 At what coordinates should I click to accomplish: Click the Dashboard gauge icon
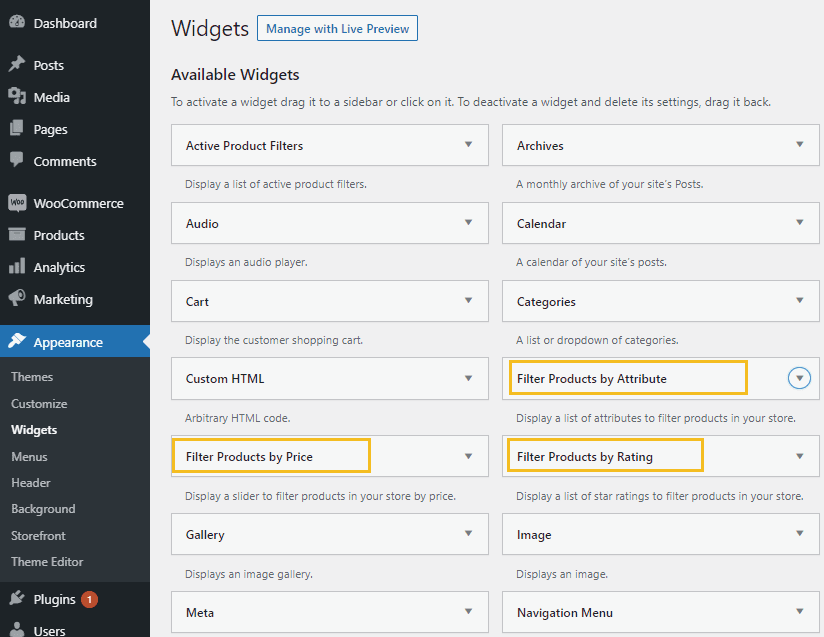(x=17, y=23)
